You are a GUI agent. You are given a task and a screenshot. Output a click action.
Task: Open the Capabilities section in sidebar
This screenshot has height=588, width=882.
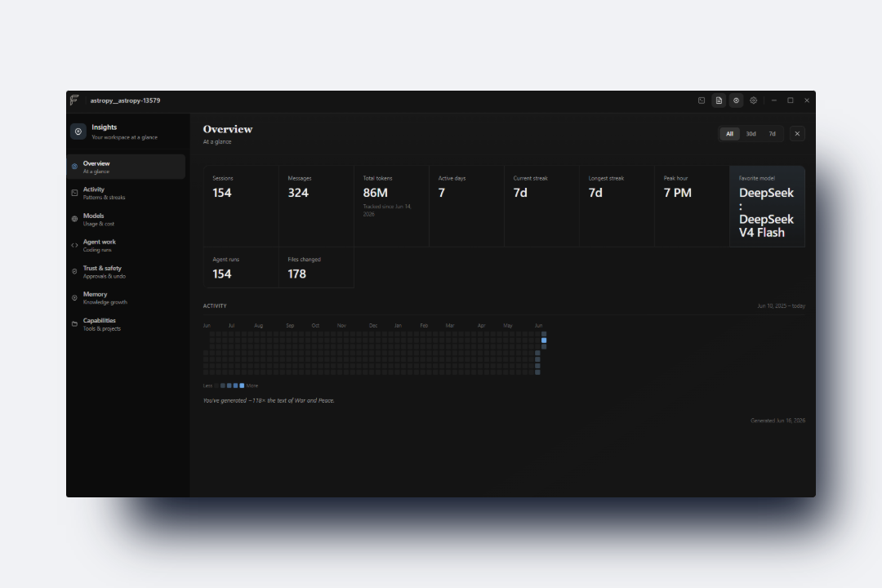coord(126,324)
